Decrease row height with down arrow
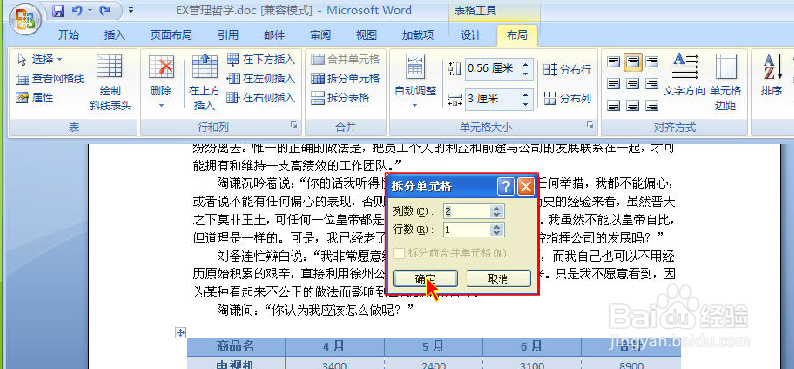Screen dimensions: 794x369 [527, 74]
